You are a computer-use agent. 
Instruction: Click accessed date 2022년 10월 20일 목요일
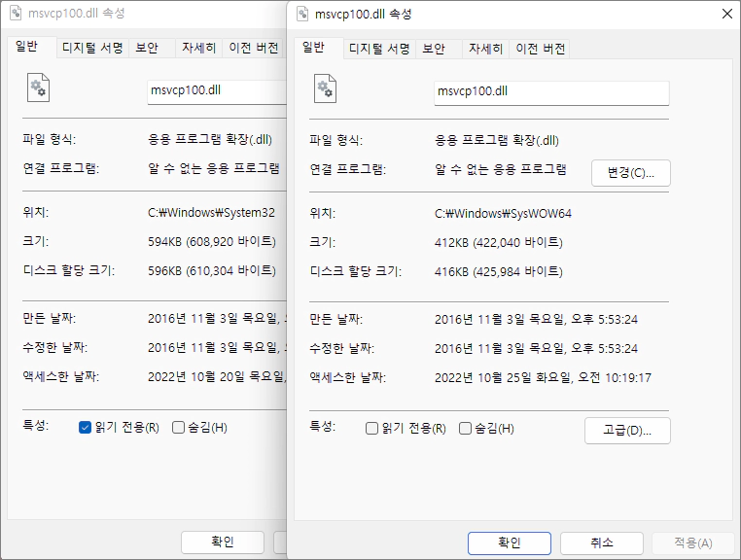click(x=217, y=377)
